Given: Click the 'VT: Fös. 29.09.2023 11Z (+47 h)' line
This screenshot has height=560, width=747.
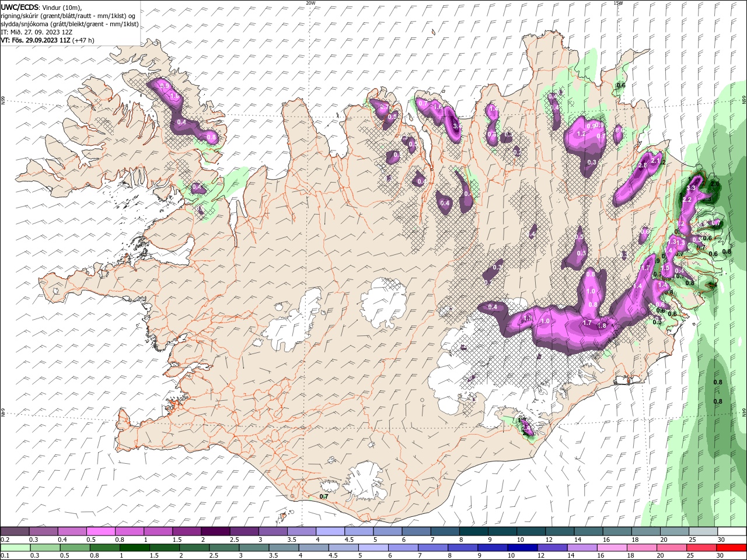Looking at the screenshot, I should [x=47, y=40].
